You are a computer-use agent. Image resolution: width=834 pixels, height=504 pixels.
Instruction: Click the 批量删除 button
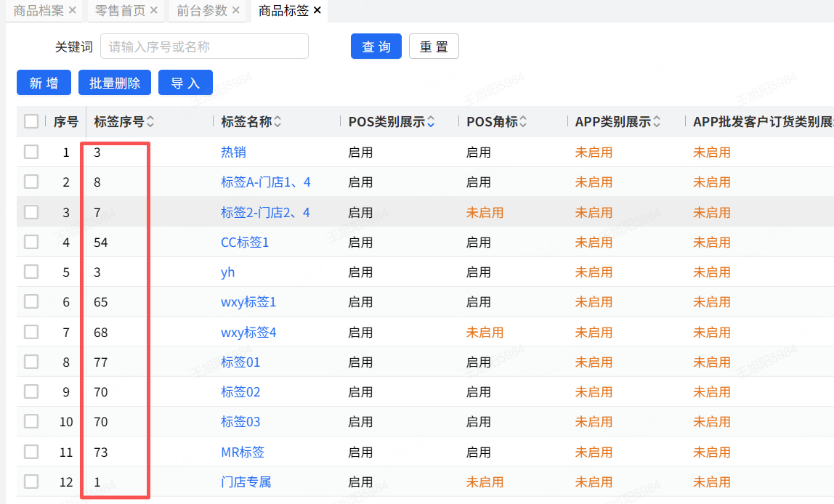point(115,82)
